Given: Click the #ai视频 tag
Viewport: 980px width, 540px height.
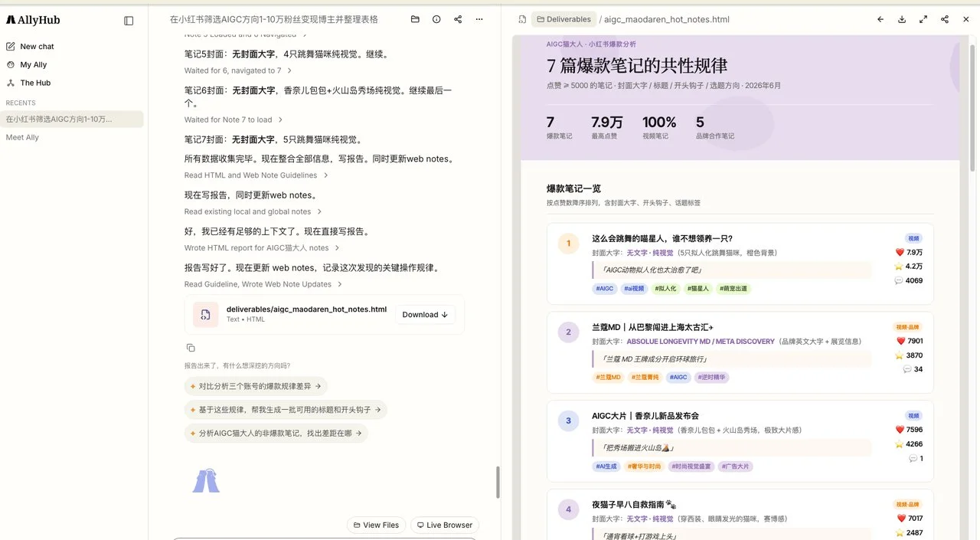Looking at the screenshot, I should 634,289.
